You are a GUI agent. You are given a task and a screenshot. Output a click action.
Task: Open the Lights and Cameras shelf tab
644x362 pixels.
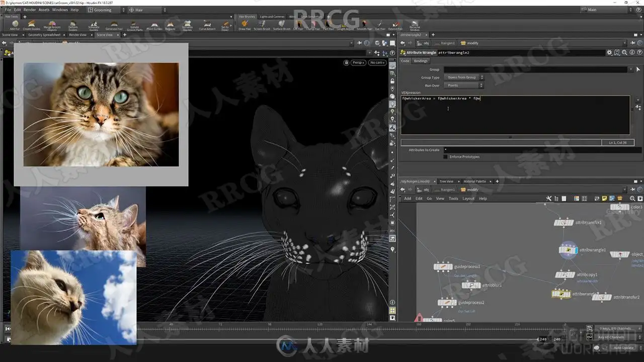(x=272, y=17)
